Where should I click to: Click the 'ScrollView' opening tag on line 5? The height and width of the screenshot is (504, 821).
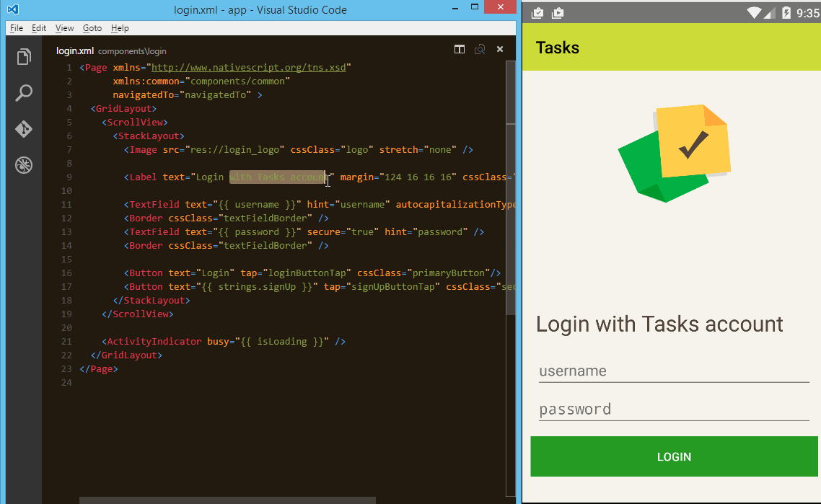click(135, 122)
